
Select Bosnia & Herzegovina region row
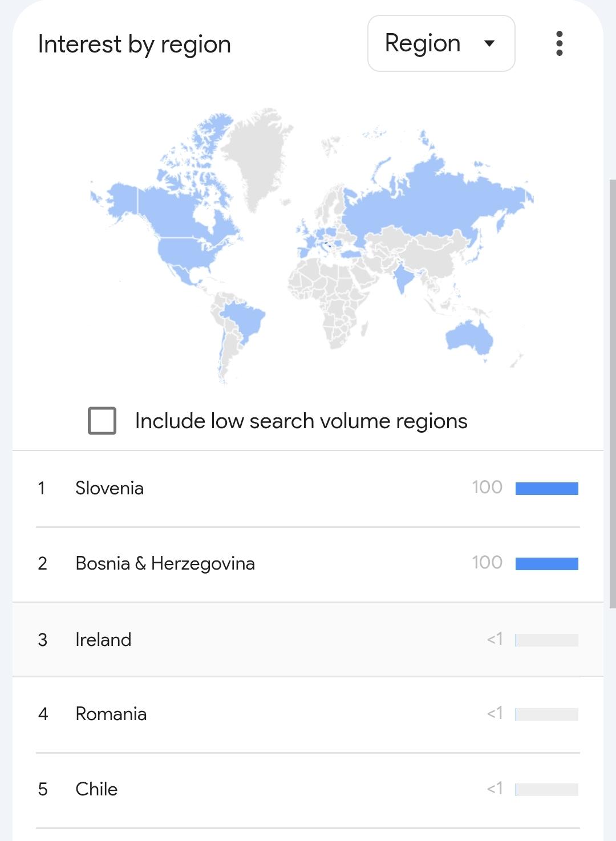click(165, 563)
